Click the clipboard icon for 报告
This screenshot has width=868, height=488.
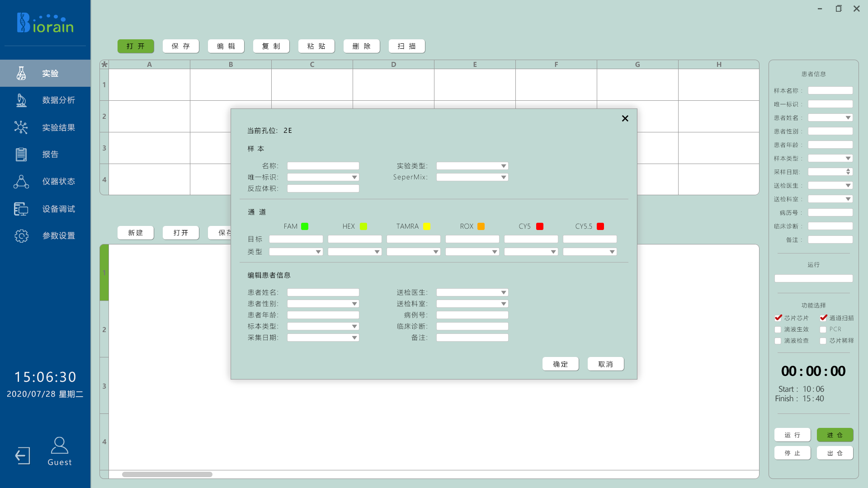point(21,155)
